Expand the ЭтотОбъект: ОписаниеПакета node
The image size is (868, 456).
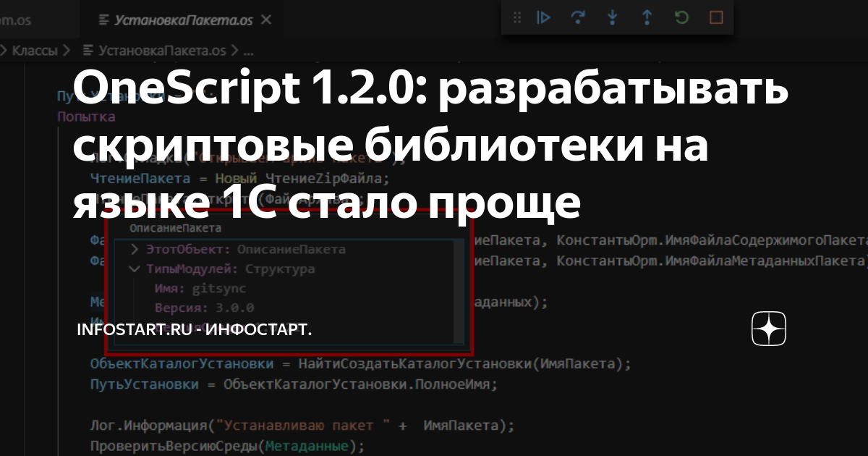click(x=133, y=250)
